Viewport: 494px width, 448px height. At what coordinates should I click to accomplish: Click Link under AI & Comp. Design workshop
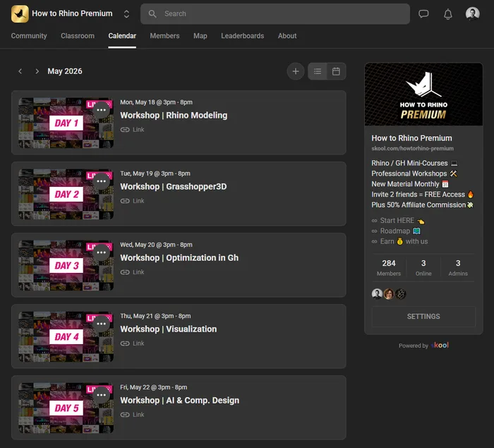(x=133, y=414)
